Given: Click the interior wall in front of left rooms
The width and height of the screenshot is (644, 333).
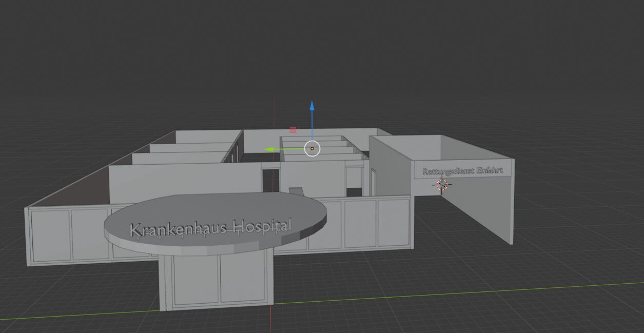Looking at the screenshot, I should [x=185, y=179].
